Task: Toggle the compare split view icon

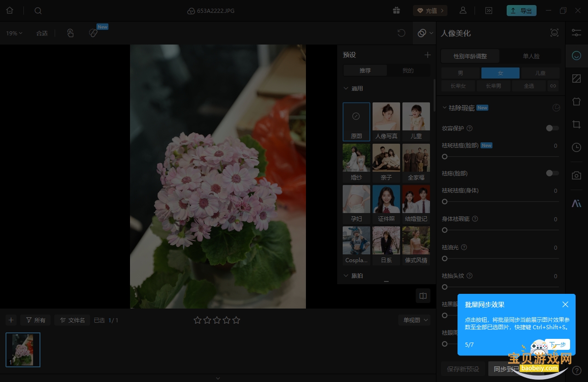Action: pyautogui.click(x=423, y=296)
